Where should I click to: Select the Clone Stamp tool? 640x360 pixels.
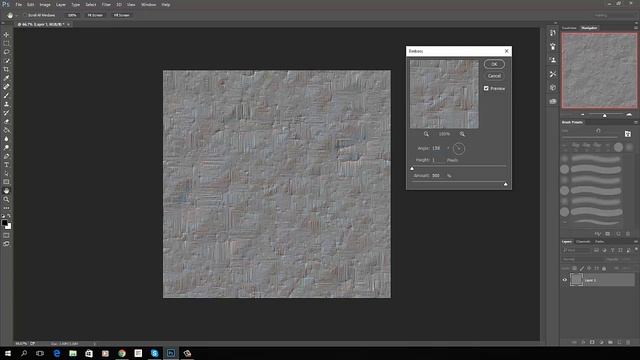click(6, 104)
